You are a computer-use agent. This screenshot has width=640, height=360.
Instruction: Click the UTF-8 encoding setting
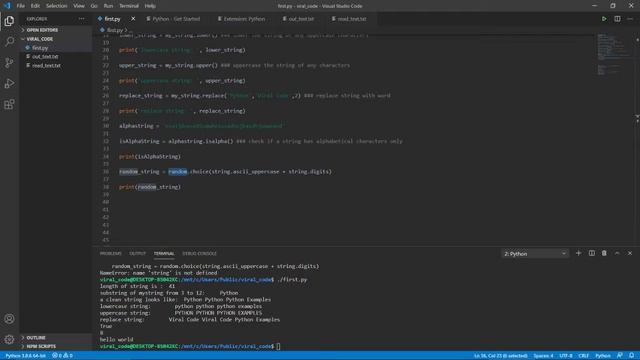[x=566, y=356]
